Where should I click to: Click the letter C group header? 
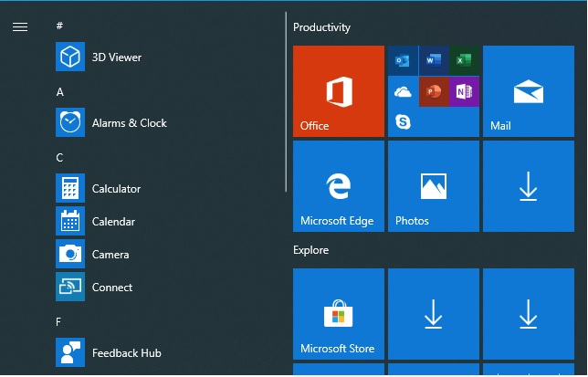[x=59, y=157]
